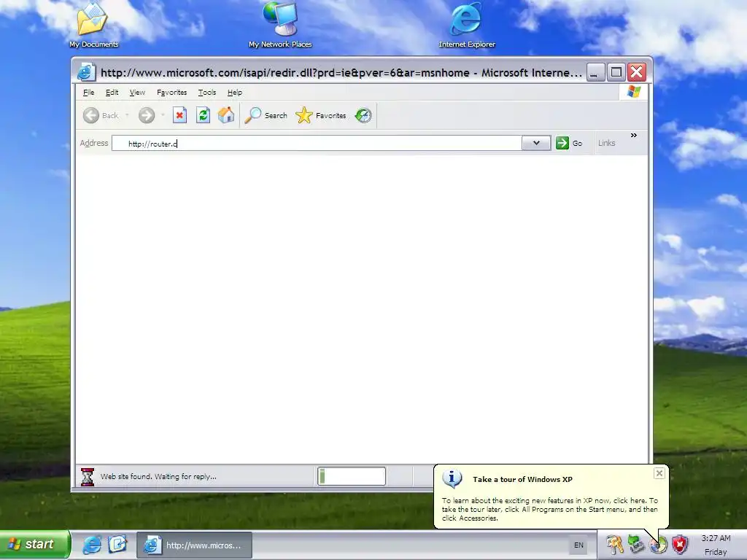Image resolution: width=747 pixels, height=560 pixels.
Task: Click inside the address input field
Action: 317,144
